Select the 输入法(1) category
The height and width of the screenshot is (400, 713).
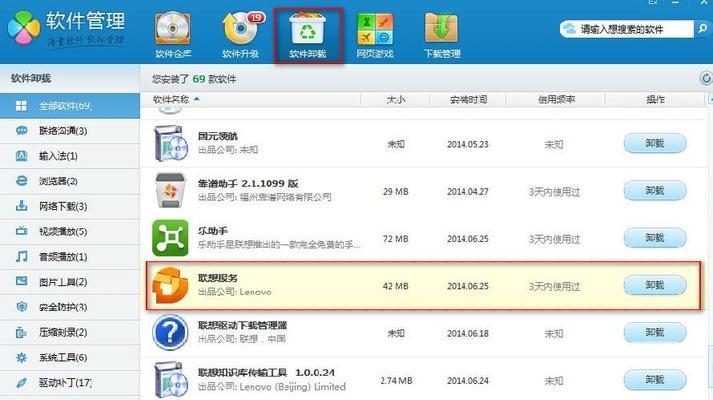pos(70,156)
